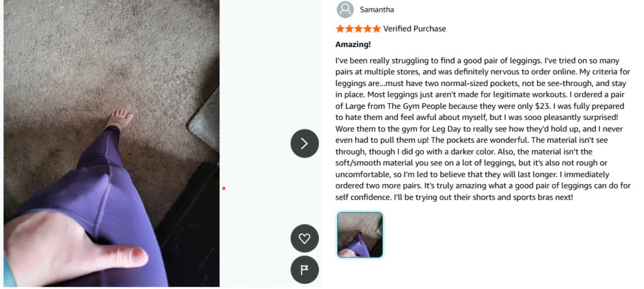Advance to the next review photo
Screen dimensions: 644x289
304,143
